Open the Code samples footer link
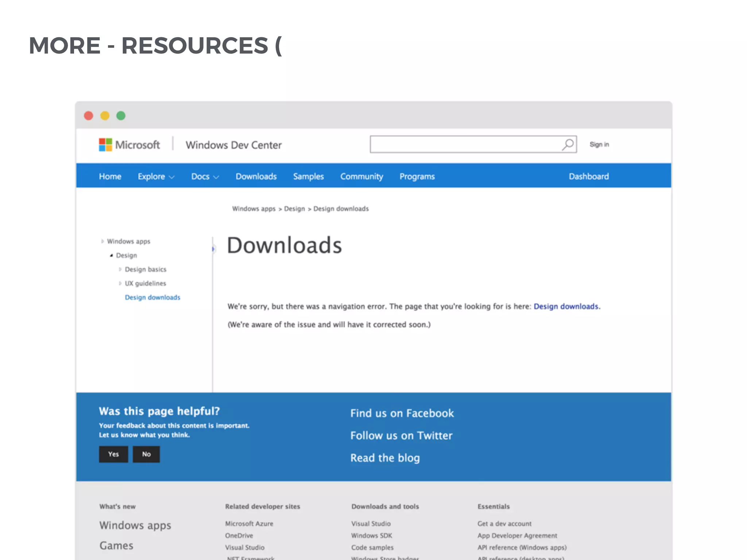This screenshot has height=560, width=747. pyautogui.click(x=372, y=548)
